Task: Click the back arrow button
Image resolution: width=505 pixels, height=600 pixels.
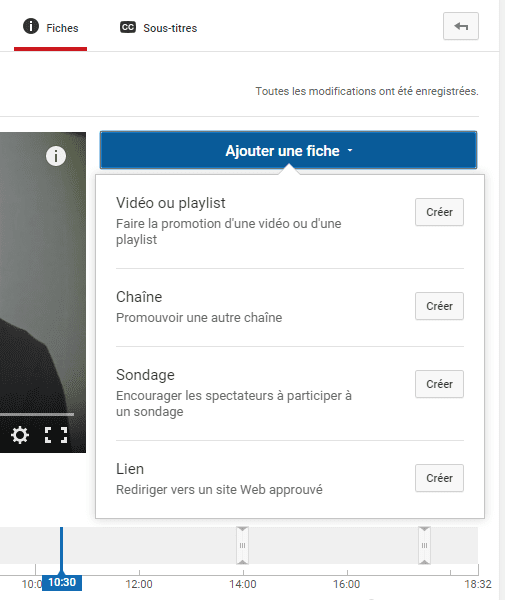Action: [461, 26]
